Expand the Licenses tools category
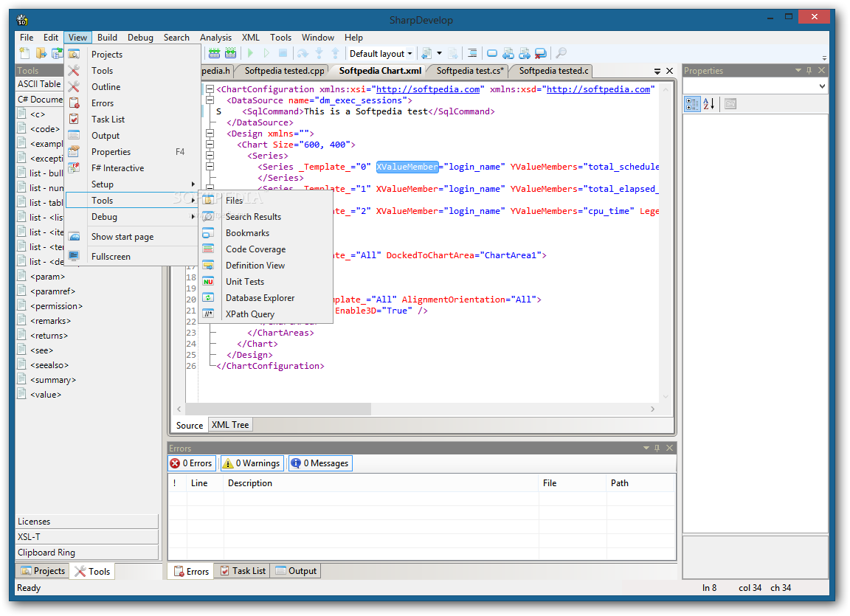This screenshot has width=850, height=616. (x=87, y=521)
